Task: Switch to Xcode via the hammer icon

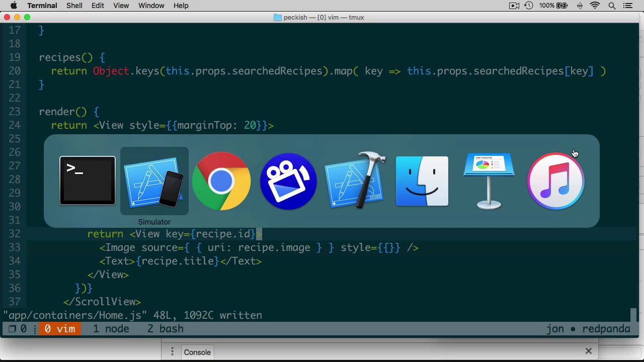Action: click(355, 180)
